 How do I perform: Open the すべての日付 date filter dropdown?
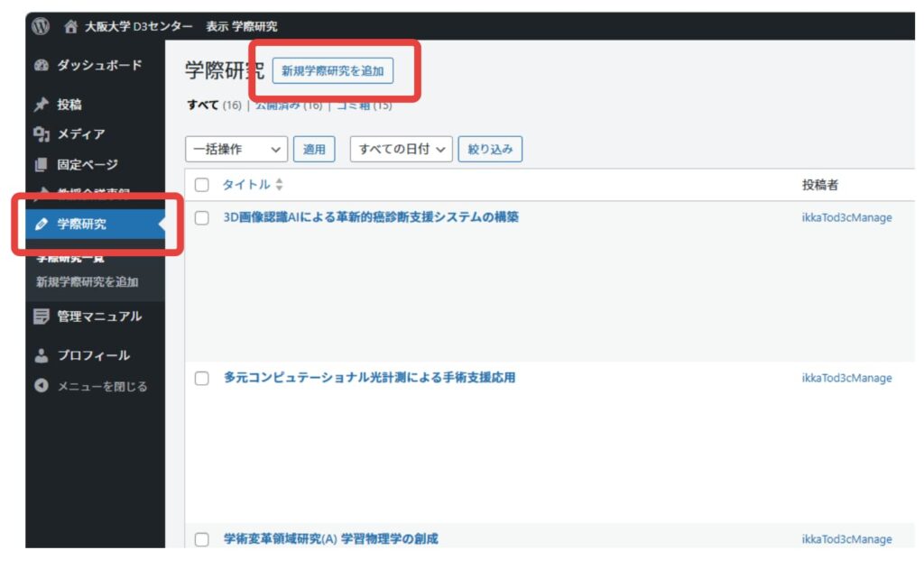pyautogui.click(x=402, y=150)
